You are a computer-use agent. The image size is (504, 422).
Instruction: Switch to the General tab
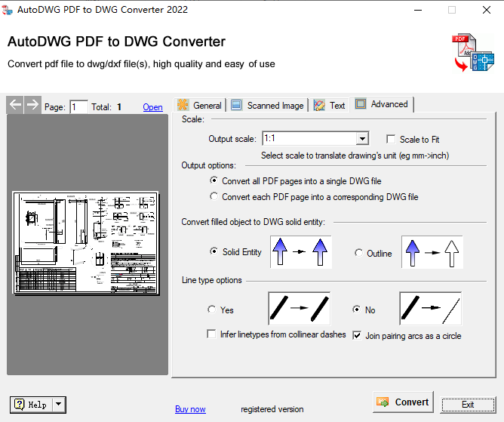point(200,105)
